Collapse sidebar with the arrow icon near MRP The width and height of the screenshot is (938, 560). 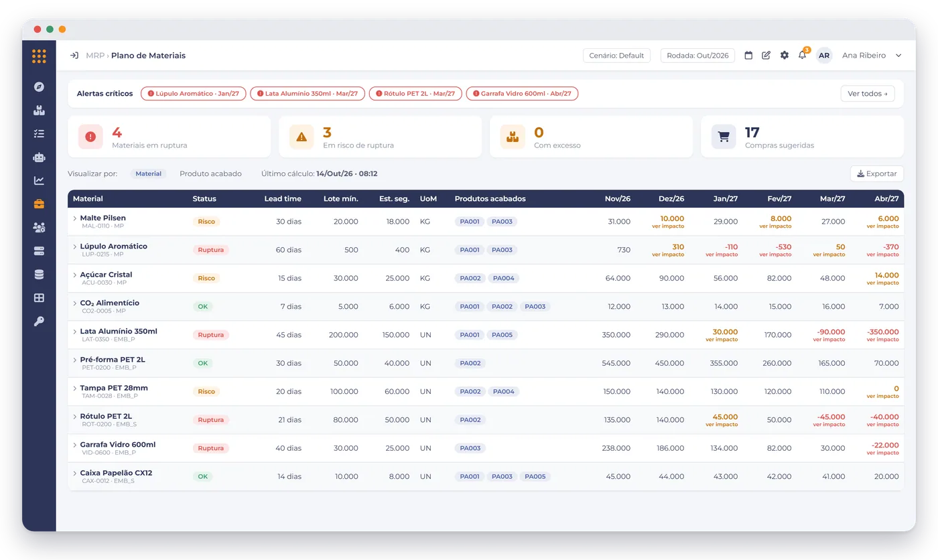(74, 56)
